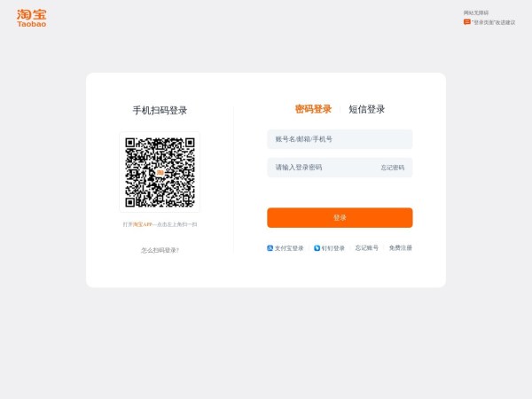Click the 淘宝APP link below the QR code
This screenshot has height=399, width=532.
point(143,224)
